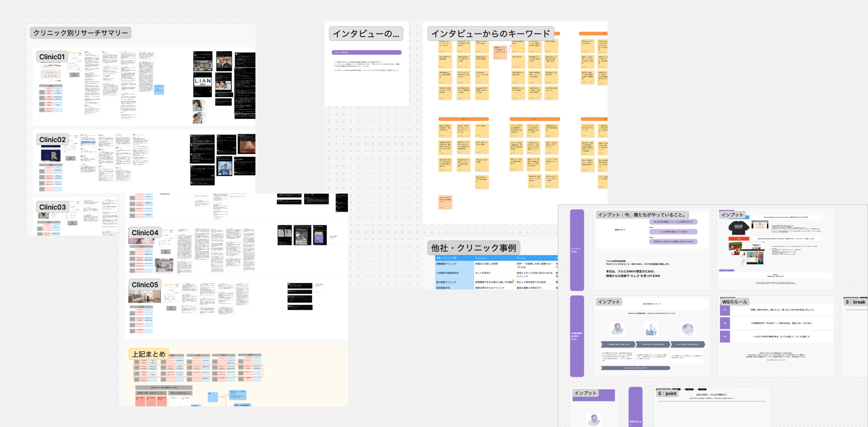The width and height of the screenshot is (868, 427).
Task: Click the WSのルール section label
Action: (x=735, y=302)
